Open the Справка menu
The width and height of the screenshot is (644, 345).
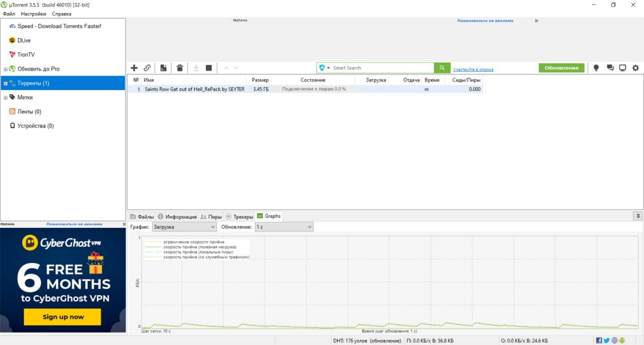[61, 14]
